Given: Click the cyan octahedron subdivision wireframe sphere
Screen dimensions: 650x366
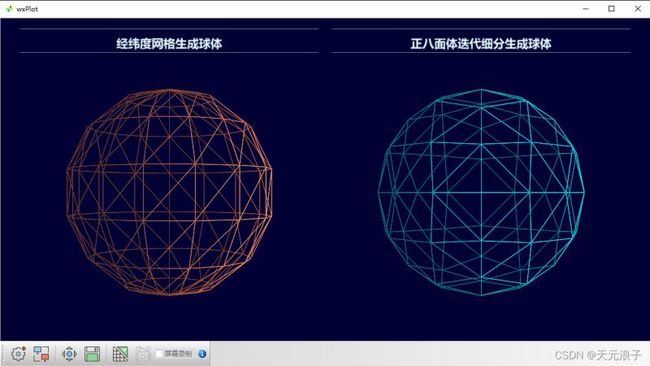Looking at the screenshot, I should tap(481, 192).
